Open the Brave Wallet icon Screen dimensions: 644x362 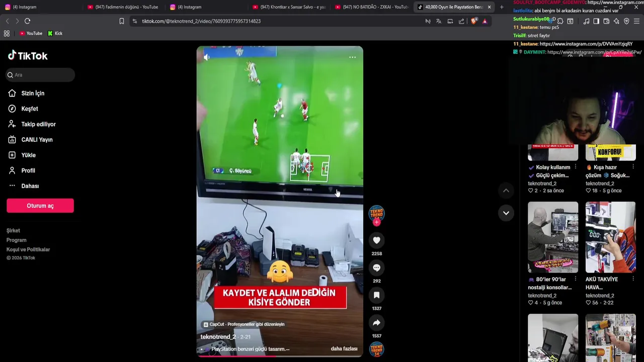coord(606,21)
